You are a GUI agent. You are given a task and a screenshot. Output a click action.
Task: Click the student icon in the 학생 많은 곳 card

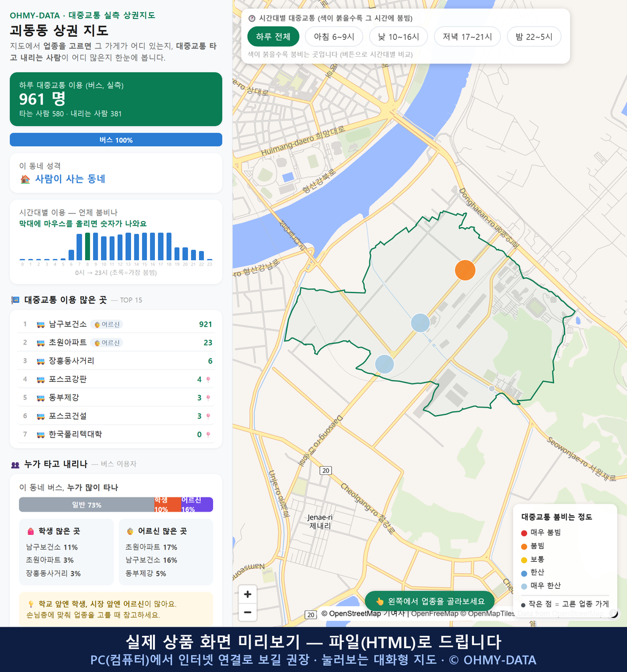point(31,531)
